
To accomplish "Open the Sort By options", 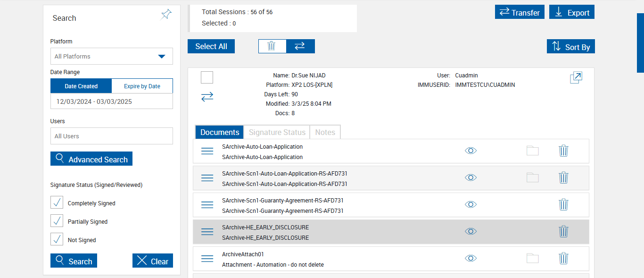I will coord(571,46).
